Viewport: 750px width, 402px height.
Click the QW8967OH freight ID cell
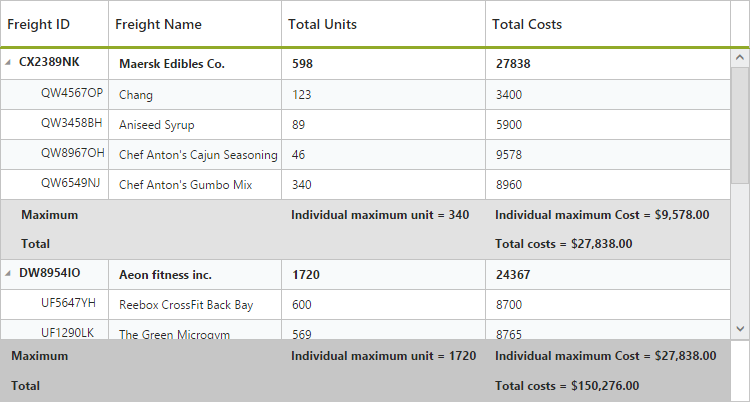[72, 154]
